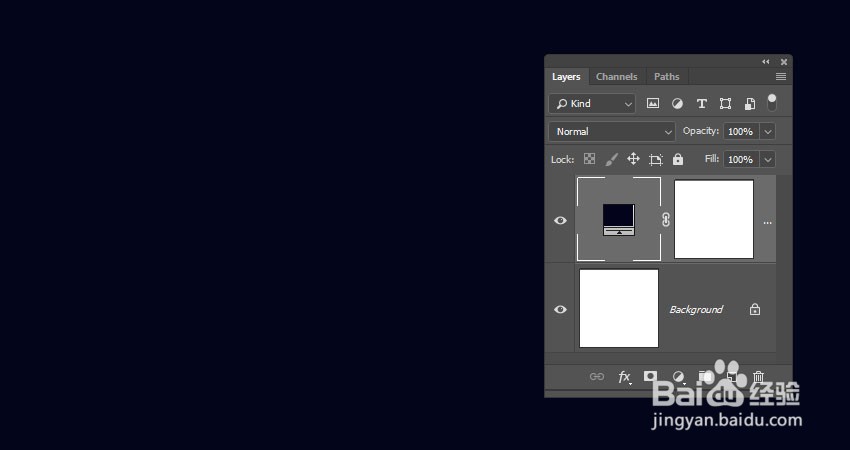This screenshot has width=850, height=450.
Task: Lock transparent pixels icon
Action: (589, 159)
